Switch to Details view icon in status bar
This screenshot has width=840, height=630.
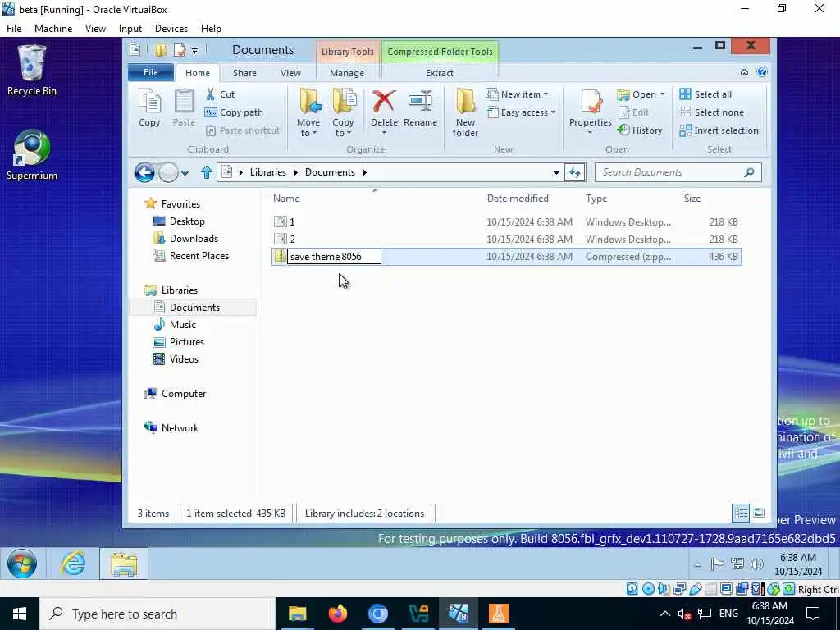click(741, 514)
